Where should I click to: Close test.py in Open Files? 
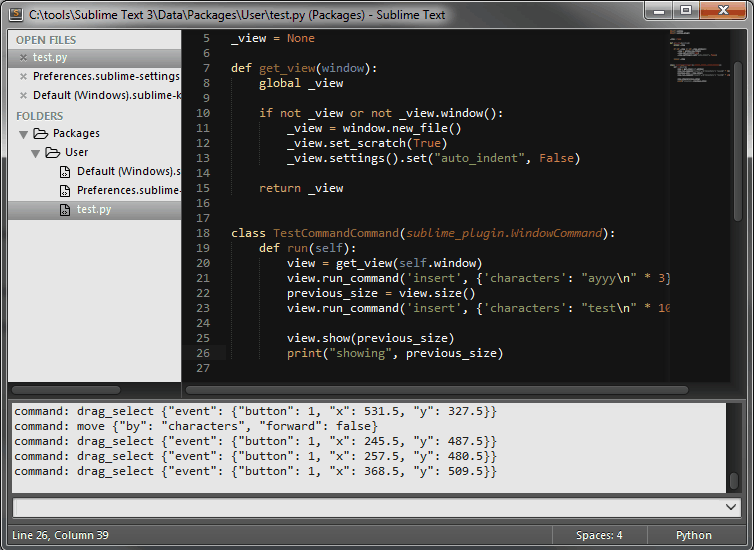click(23, 58)
